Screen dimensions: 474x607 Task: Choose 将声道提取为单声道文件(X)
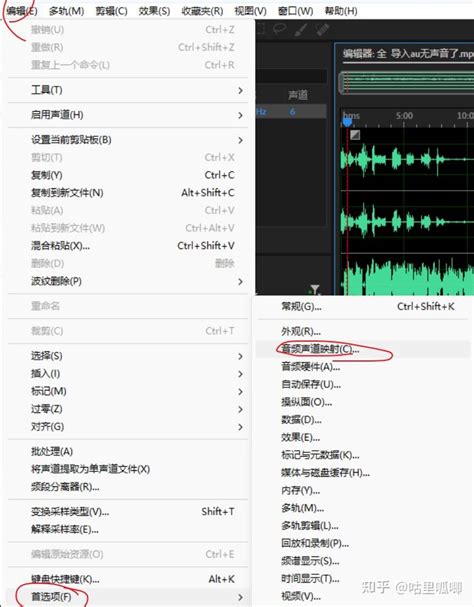pyautogui.click(x=128, y=469)
